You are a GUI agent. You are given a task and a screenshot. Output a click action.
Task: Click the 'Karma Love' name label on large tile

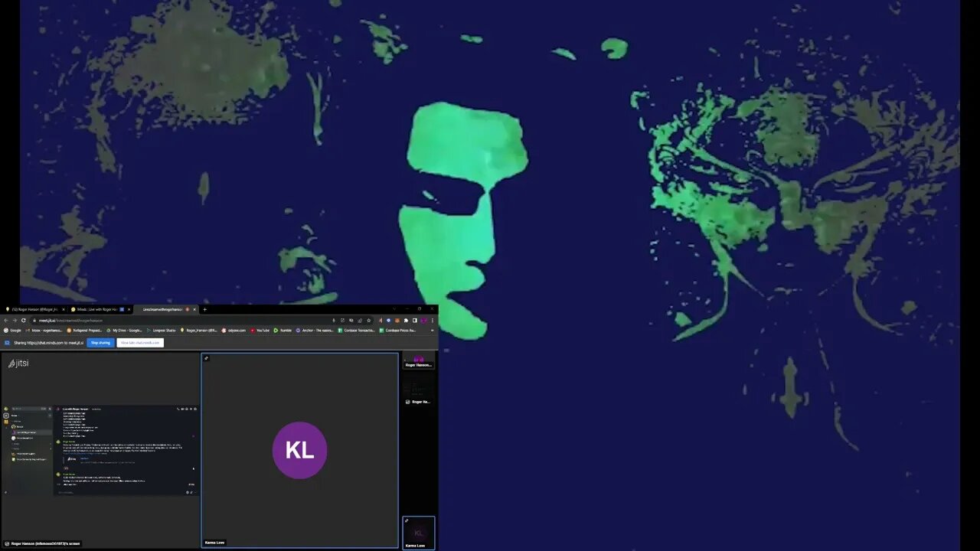pyautogui.click(x=215, y=543)
